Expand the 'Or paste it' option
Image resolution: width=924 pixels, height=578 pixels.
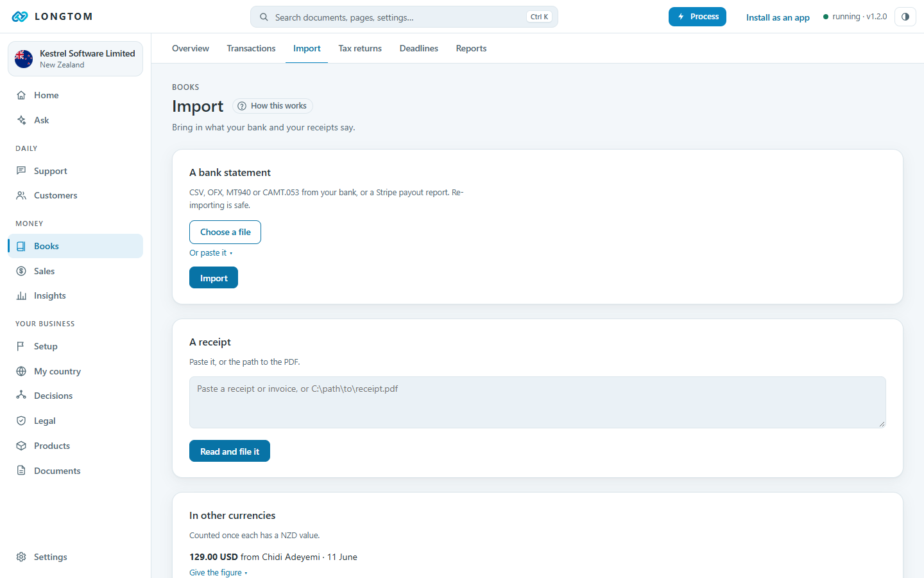point(210,253)
